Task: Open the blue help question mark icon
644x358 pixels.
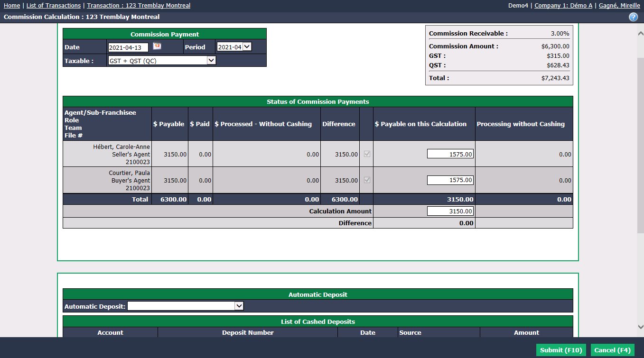Action: tap(633, 17)
